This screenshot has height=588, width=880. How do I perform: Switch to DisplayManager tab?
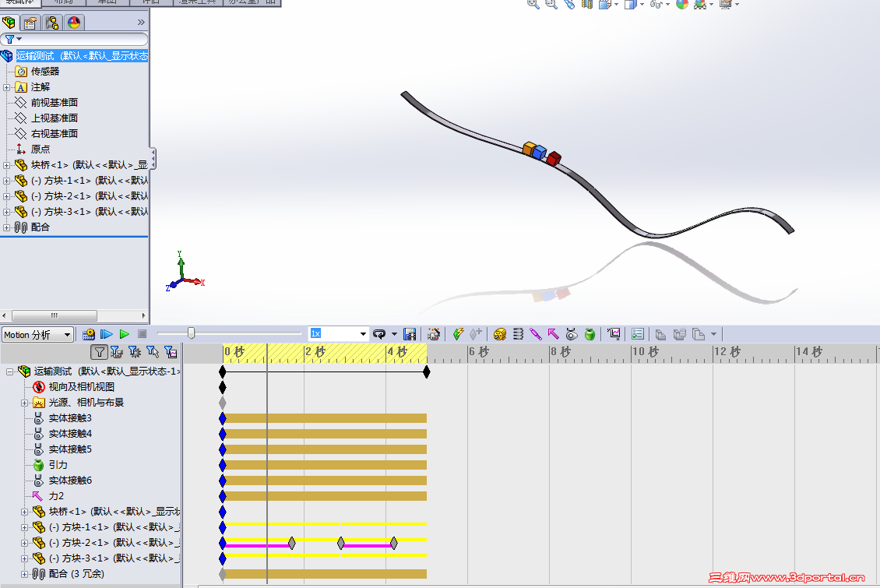[x=74, y=23]
